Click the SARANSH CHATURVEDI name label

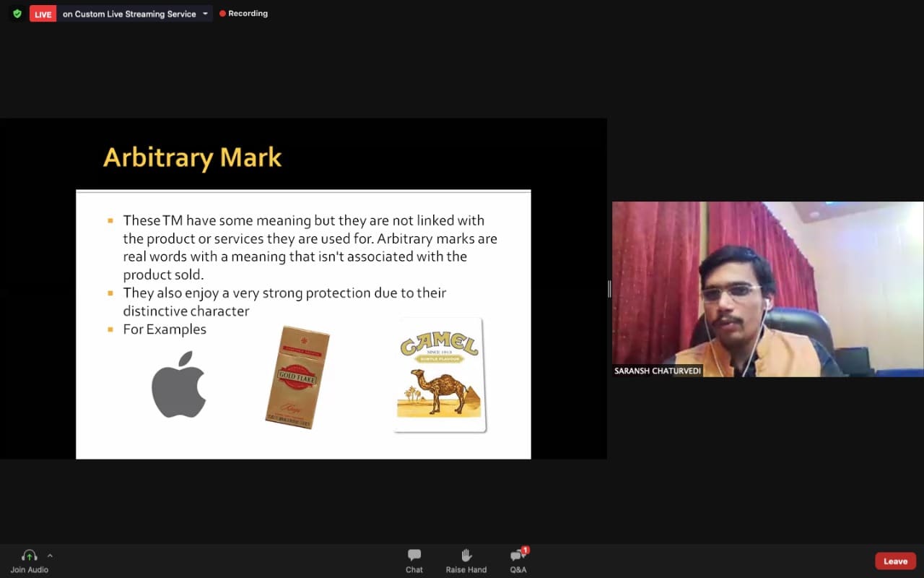coord(657,371)
